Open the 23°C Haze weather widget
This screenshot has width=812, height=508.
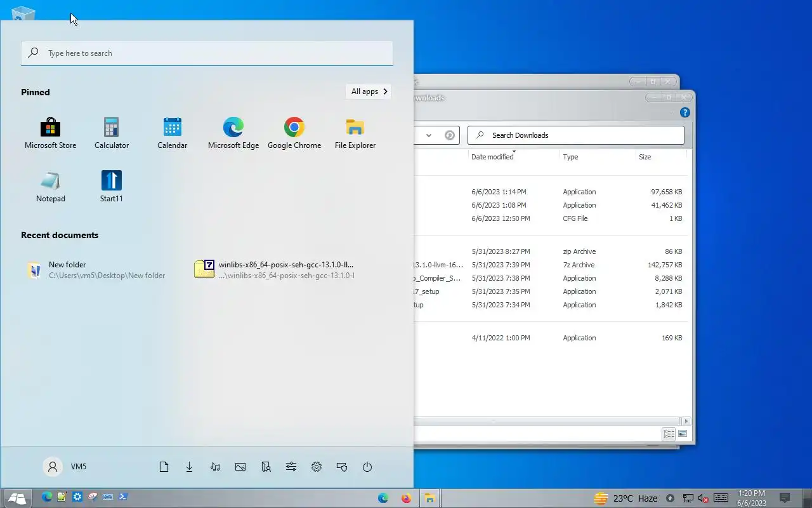point(625,498)
